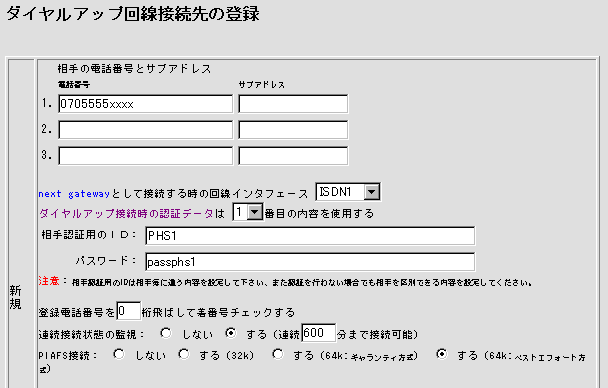Viewport: 608px width, 388px height.
Task: Select PIAFS 64k ベストエフォート方式 option
Action: point(441,354)
